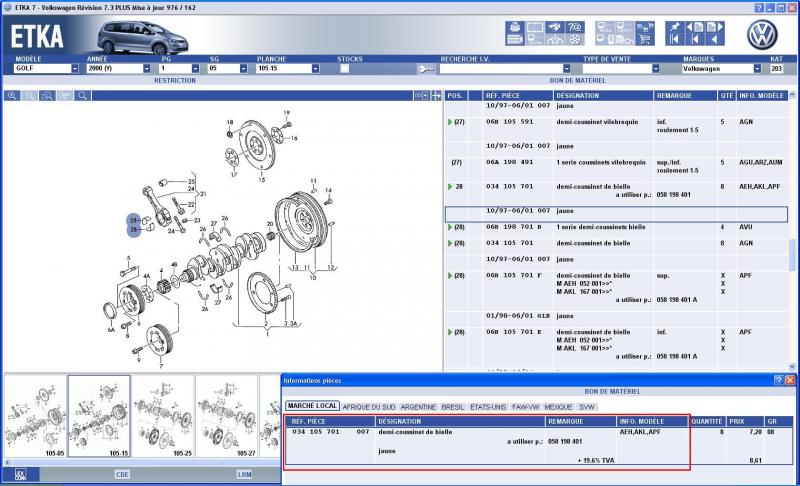Select the Marché Local tab

pyautogui.click(x=312, y=406)
